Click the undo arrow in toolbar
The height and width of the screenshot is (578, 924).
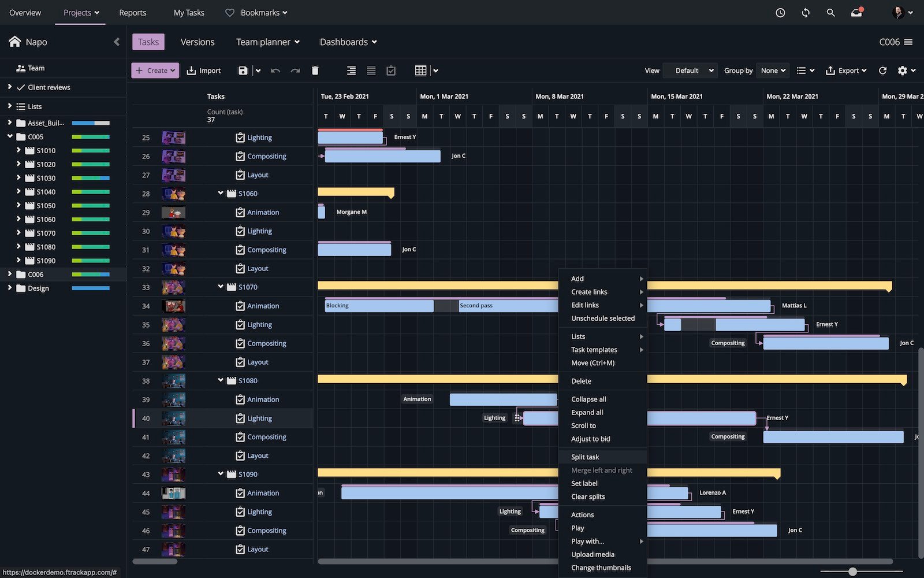coord(275,71)
